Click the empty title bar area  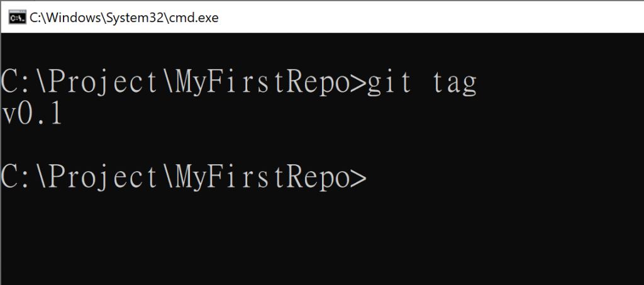coord(431,18)
